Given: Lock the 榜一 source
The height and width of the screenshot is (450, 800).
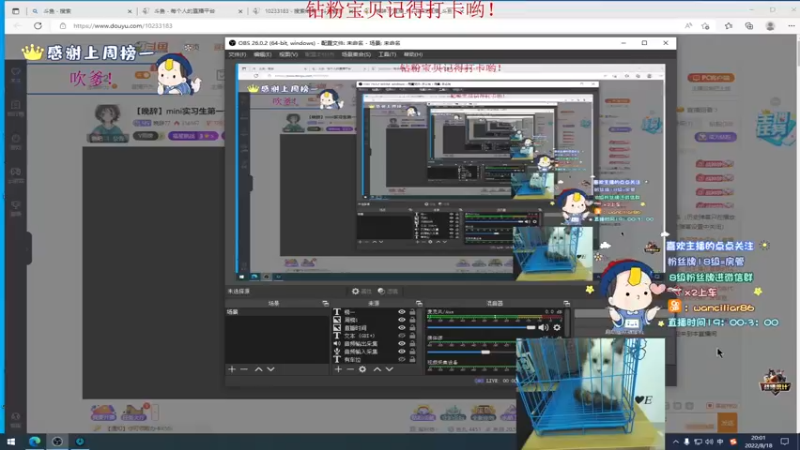Looking at the screenshot, I should pos(412,312).
